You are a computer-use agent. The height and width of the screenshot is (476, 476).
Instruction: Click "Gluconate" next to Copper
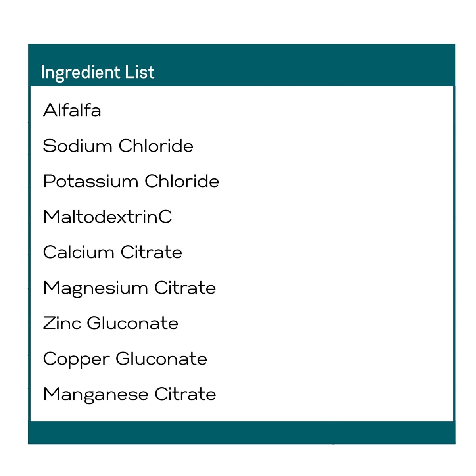[x=161, y=359]
